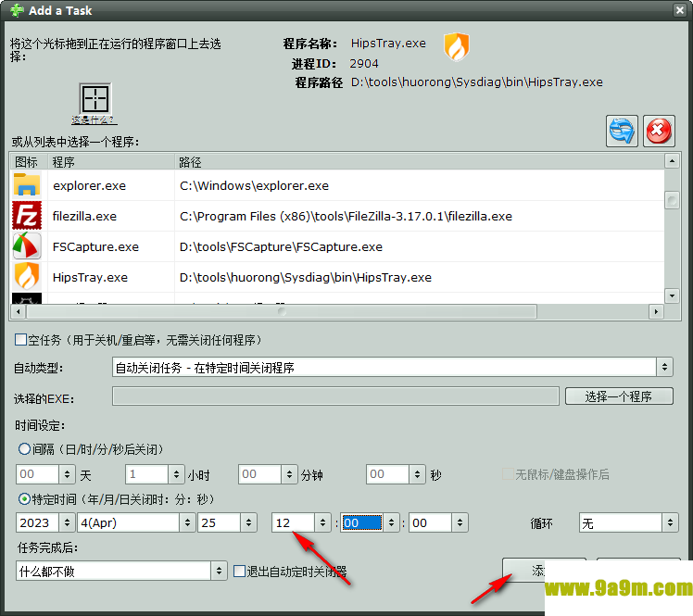The width and height of the screenshot is (693, 616).
Task: Click the crosshair window-picker target icon
Action: coord(95,98)
